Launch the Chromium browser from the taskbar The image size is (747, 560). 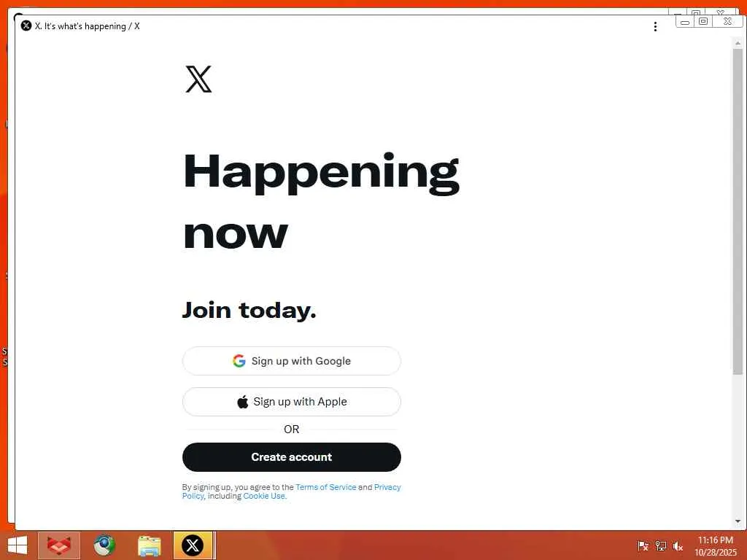(104, 545)
